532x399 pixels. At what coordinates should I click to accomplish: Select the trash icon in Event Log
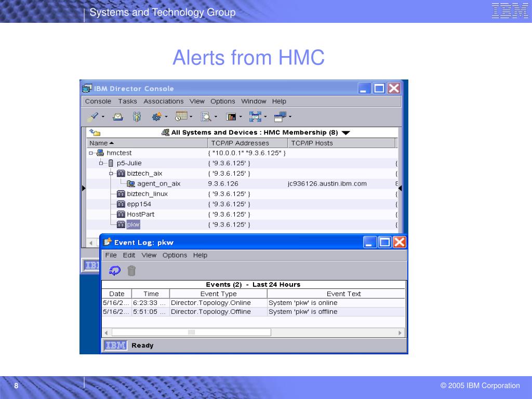tap(131, 270)
